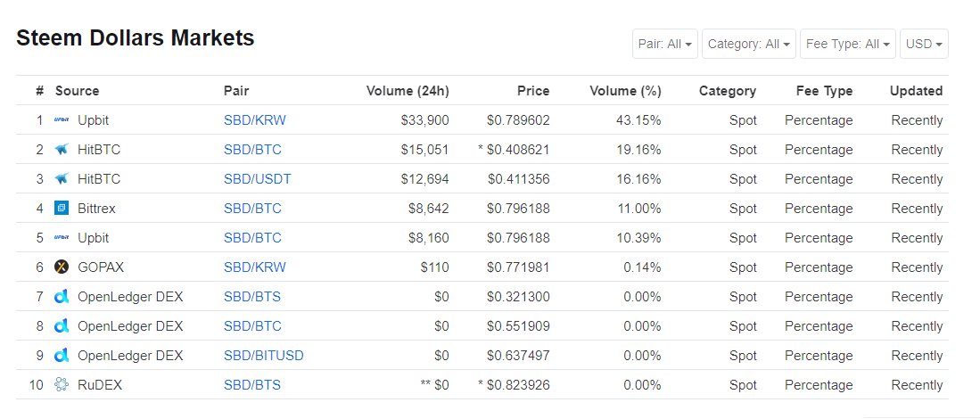Viewport: 980px width, 419px height.
Task: Open the GOPAX SBD/KRW pair link
Action: click(x=255, y=267)
